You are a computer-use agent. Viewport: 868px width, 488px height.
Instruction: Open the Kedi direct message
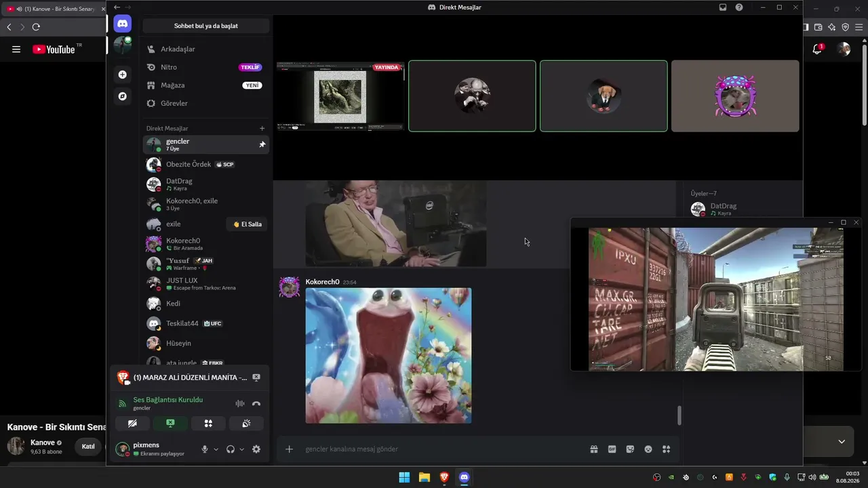tap(206, 304)
